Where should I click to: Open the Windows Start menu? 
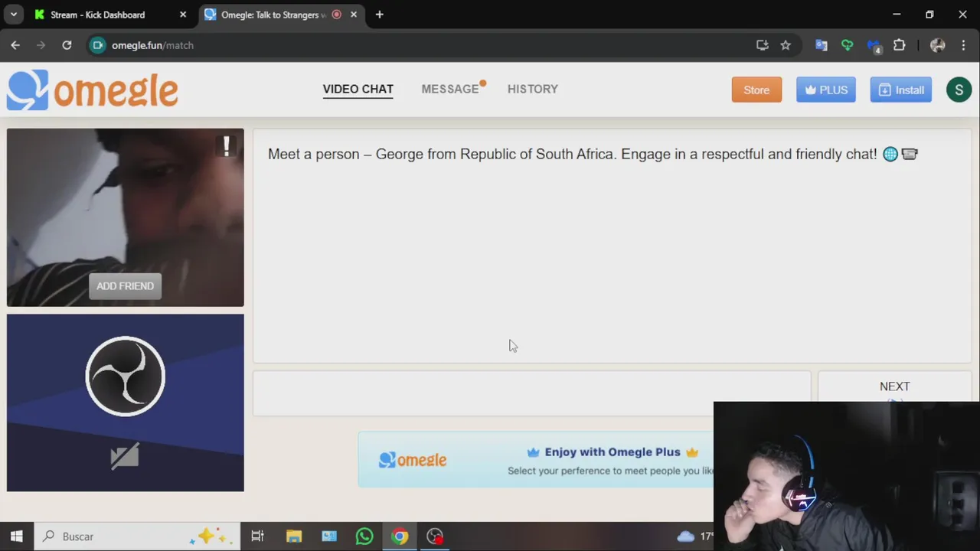[16, 536]
